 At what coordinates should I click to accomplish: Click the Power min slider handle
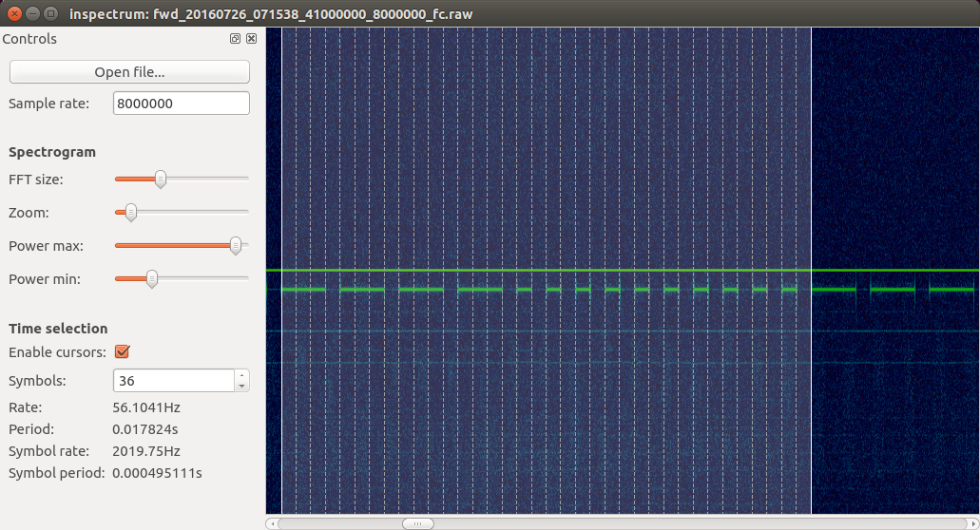(x=152, y=279)
